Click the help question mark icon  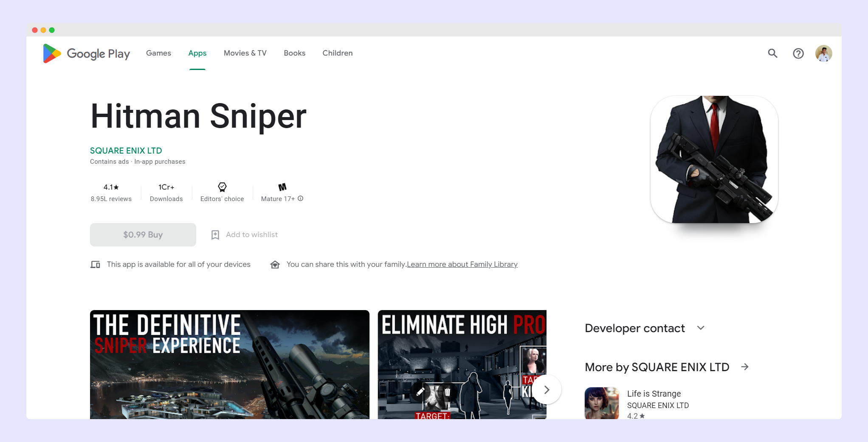pos(798,53)
